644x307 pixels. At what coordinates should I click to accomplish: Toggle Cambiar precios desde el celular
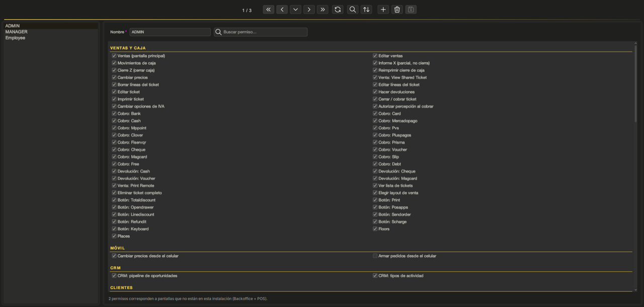[114, 256]
